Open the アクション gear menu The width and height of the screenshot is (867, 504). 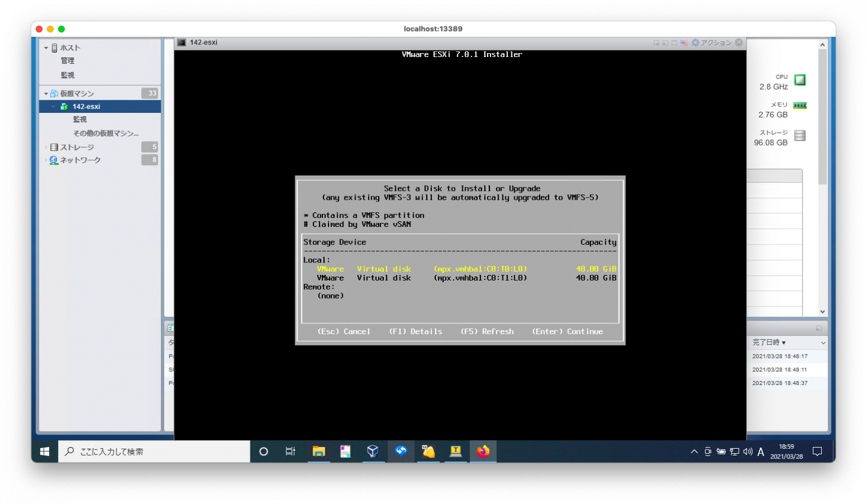point(712,43)
